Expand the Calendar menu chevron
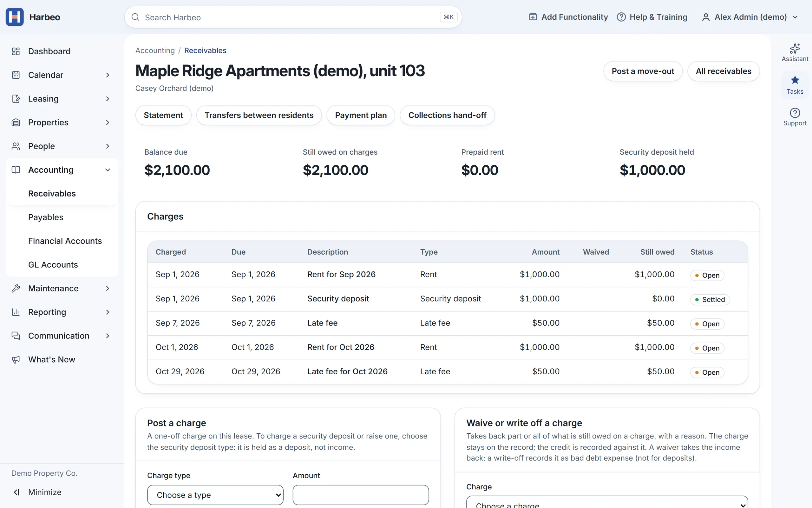The width and height of the screenshot is (812, 508). [x=108, y=75]
